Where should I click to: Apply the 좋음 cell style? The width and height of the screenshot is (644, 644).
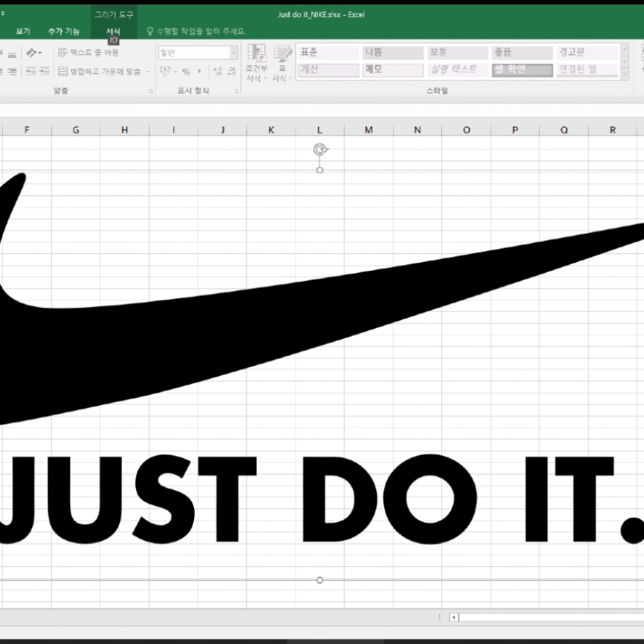tap(522, 52)
